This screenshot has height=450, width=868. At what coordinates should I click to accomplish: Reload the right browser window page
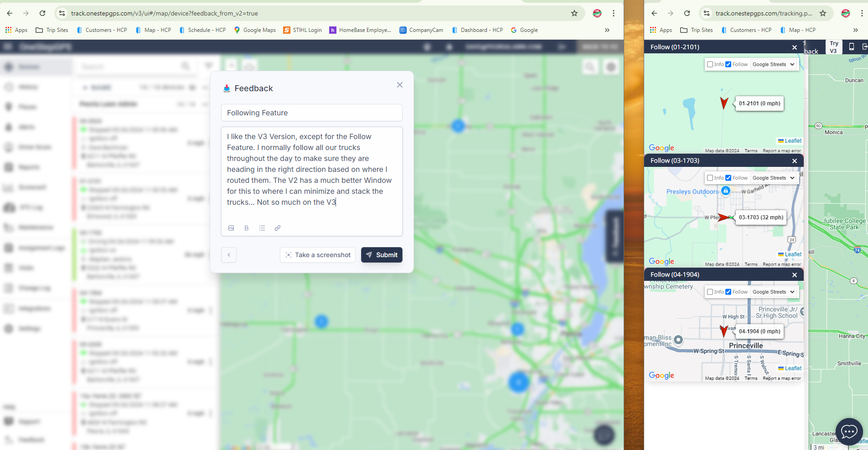(x=687, y=13)
